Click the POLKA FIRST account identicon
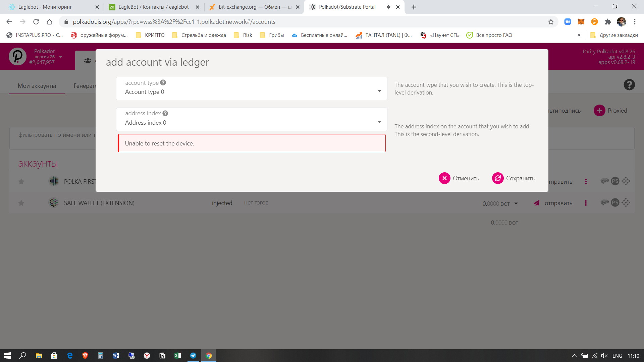 point(54,181)
